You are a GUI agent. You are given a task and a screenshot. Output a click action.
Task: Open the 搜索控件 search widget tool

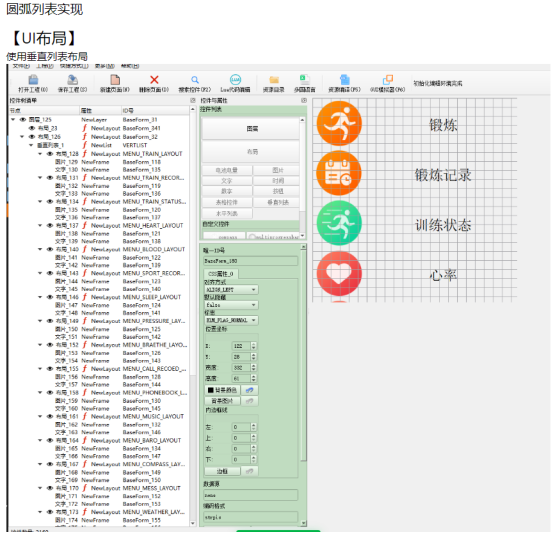[x=195, y=80]
